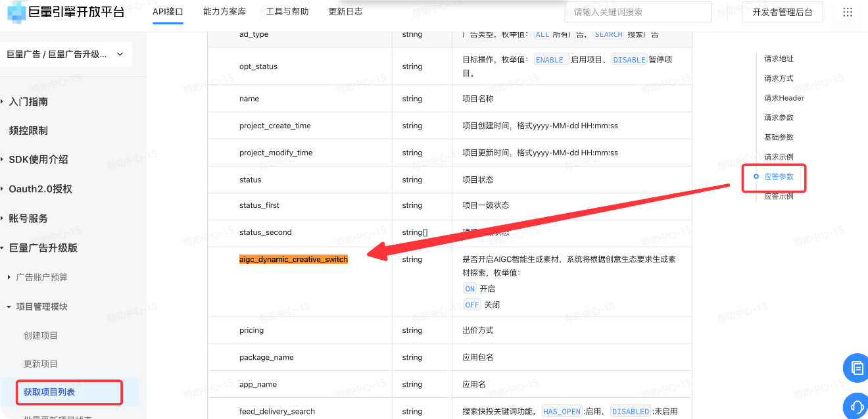Click the DISABLE enum value
The height and width of the screenshot is (419, 868).
point(629,59)
